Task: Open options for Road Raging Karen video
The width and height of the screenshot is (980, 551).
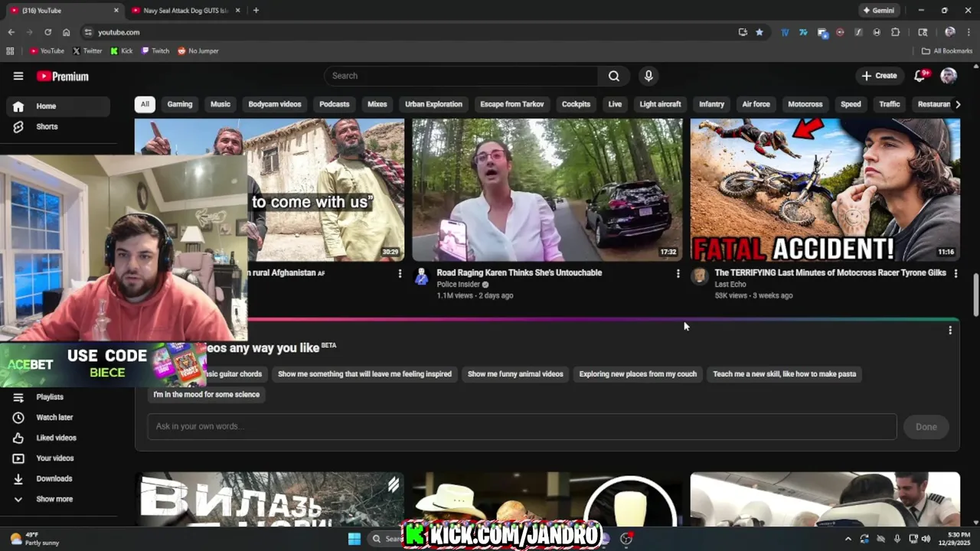Action: click(678, 273)
